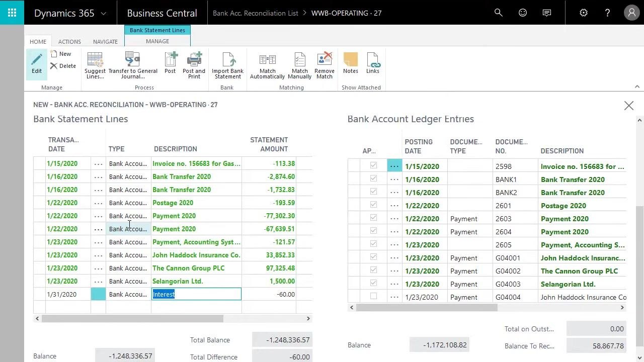Open the search magnifier in the top bar
Viewport: 644px width, 362px height.
pyautogui.click(x=499, y=13)
